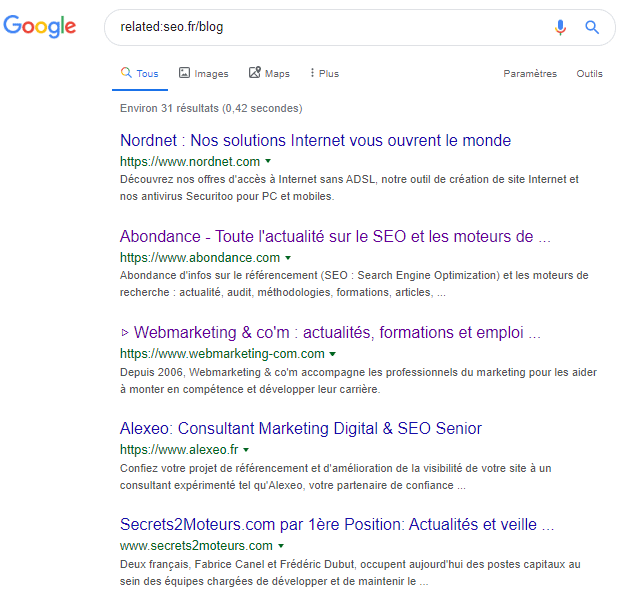Click the https://www.alexeo.fr URL text
Image resolution: width=621 pixels, height=597 pixels.
pyautogui.click(x=179, y=450)
